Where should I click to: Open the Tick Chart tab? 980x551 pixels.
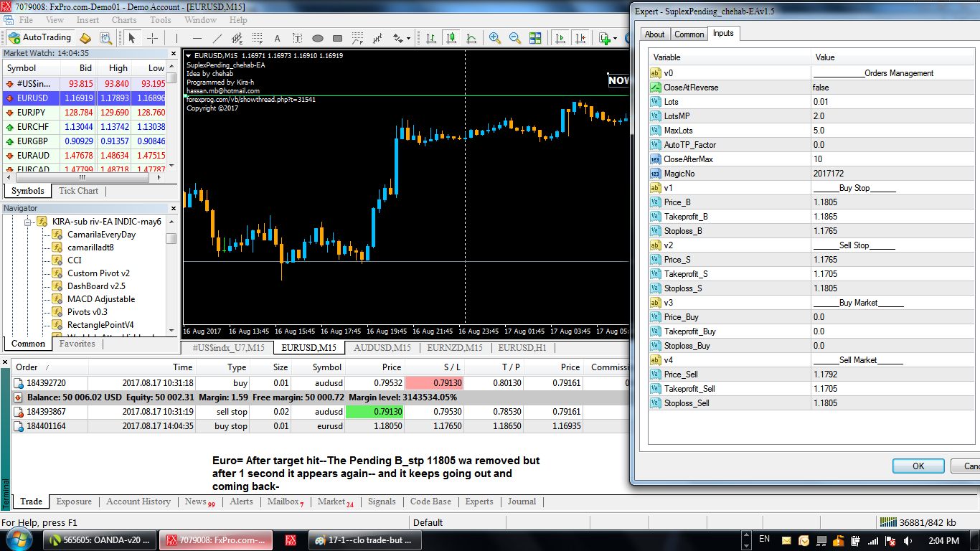coord(78,191)
